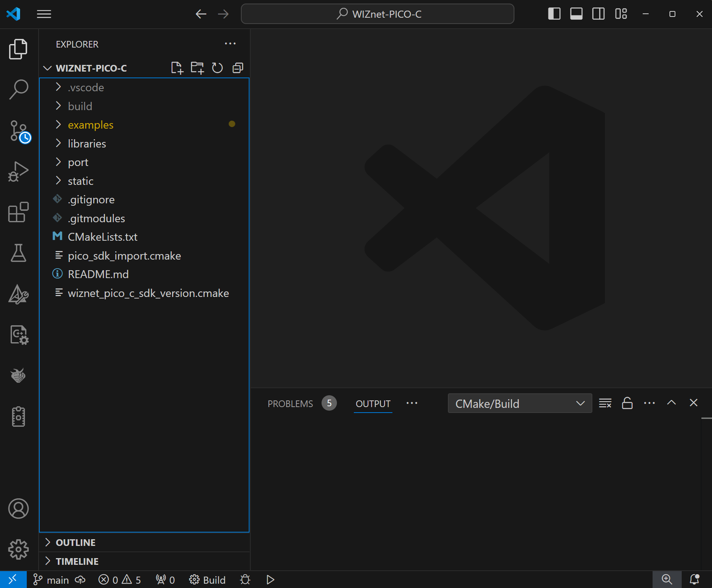The image size is (712, 588).
Task: Publish branch with cloud upload icon
Action: click(80, 580)
